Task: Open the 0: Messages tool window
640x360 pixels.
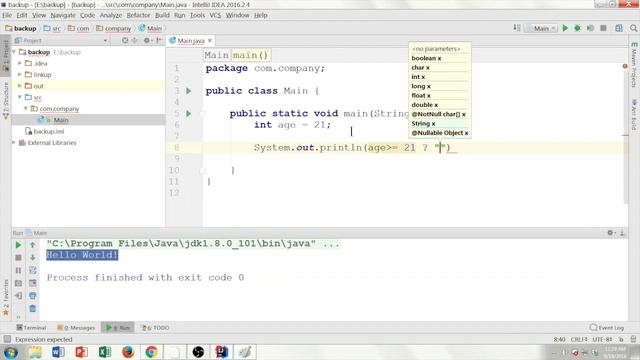Action: tap(76, 327)
